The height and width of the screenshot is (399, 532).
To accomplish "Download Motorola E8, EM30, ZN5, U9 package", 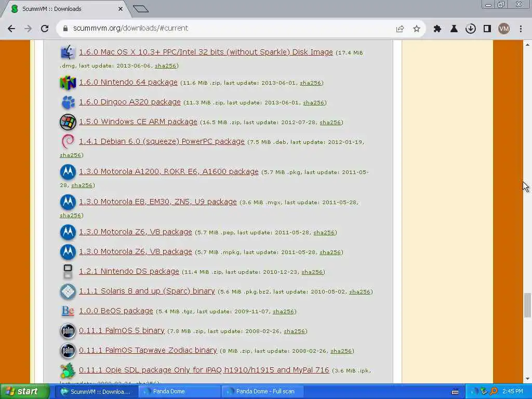I will click(x=158, y=202).
